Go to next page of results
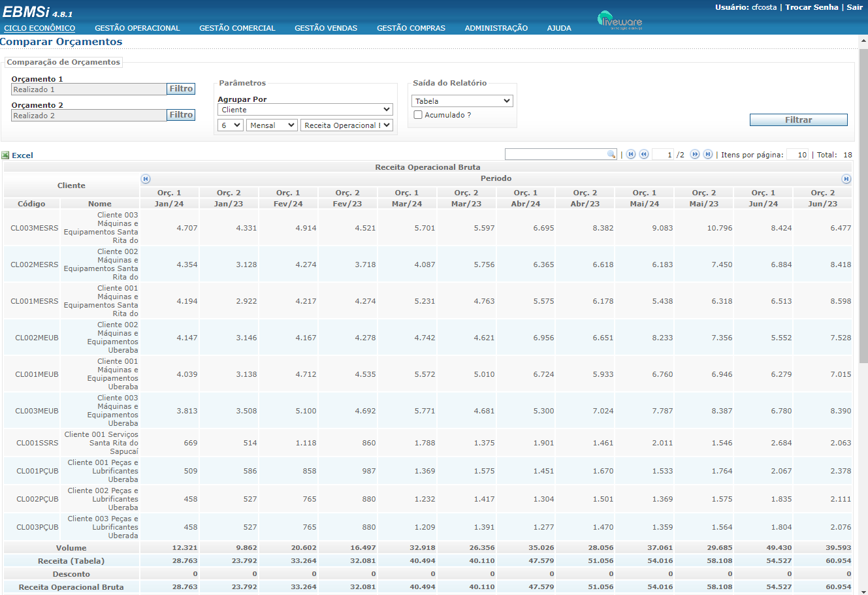This screenshot has width=868, height=595. coord(695,154)
